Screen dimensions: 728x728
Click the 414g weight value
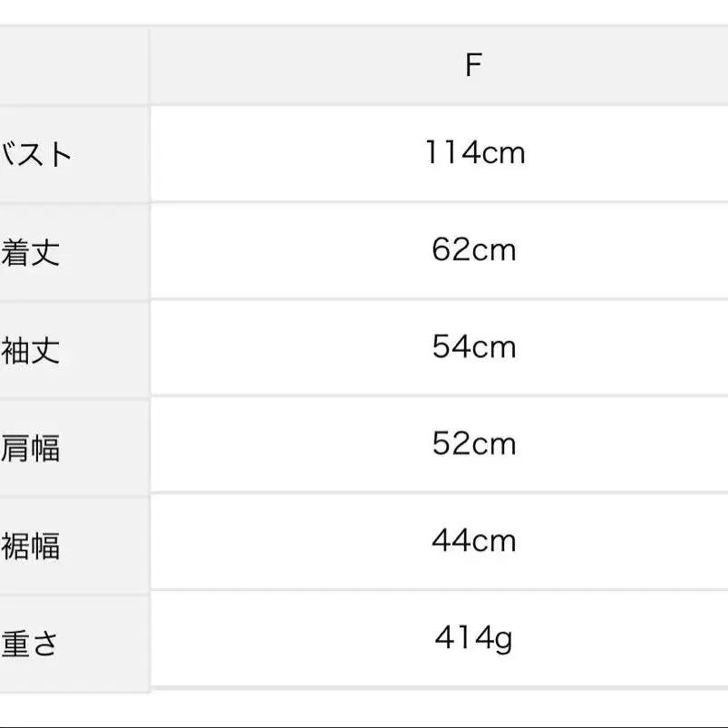(x=472, y=639)
